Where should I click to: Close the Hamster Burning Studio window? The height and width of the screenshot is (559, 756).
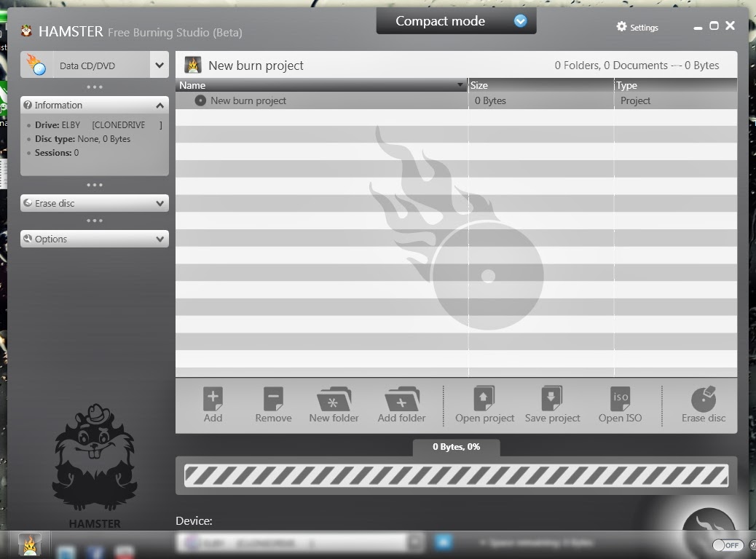(x=731, y=25)
